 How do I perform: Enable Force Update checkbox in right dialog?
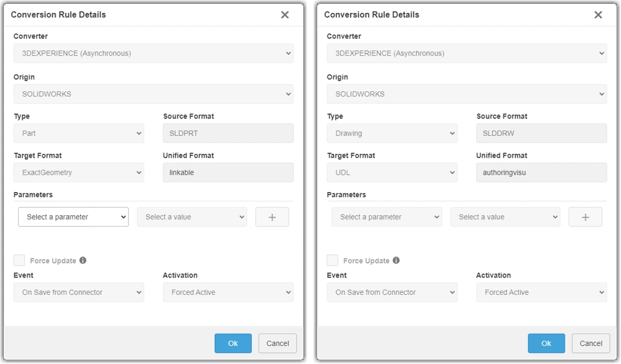pyautogui.click(x=332, y=261)
